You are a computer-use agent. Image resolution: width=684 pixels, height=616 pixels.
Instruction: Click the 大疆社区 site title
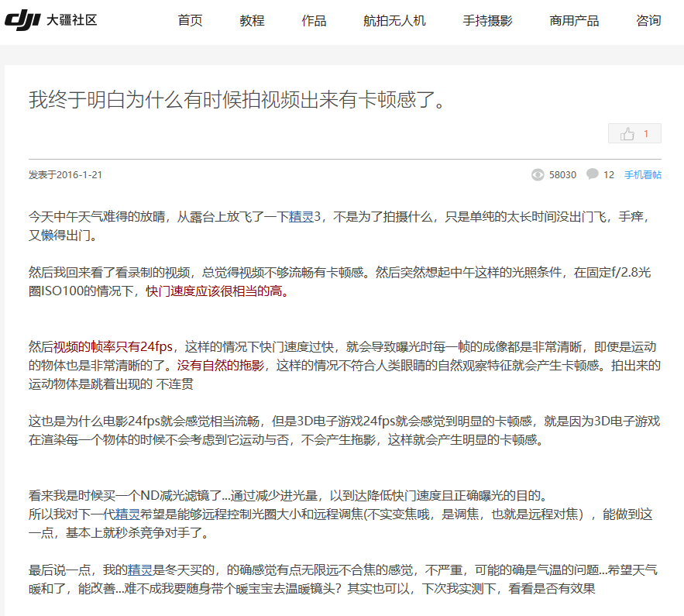[x=71, y=20]
